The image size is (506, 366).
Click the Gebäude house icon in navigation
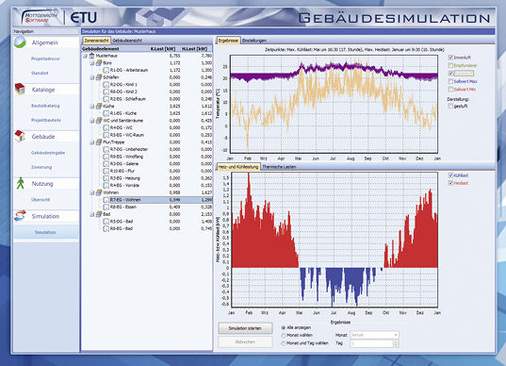pos(20,136)
